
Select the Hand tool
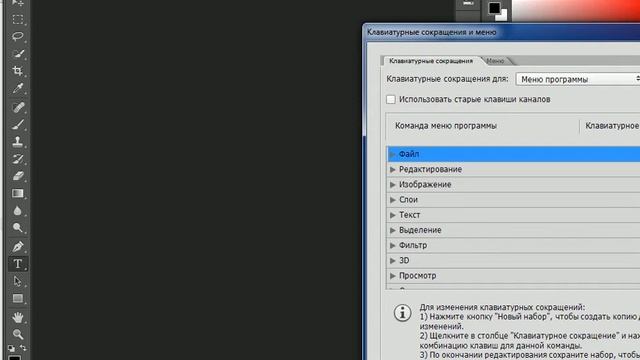(x=18, y=317)
